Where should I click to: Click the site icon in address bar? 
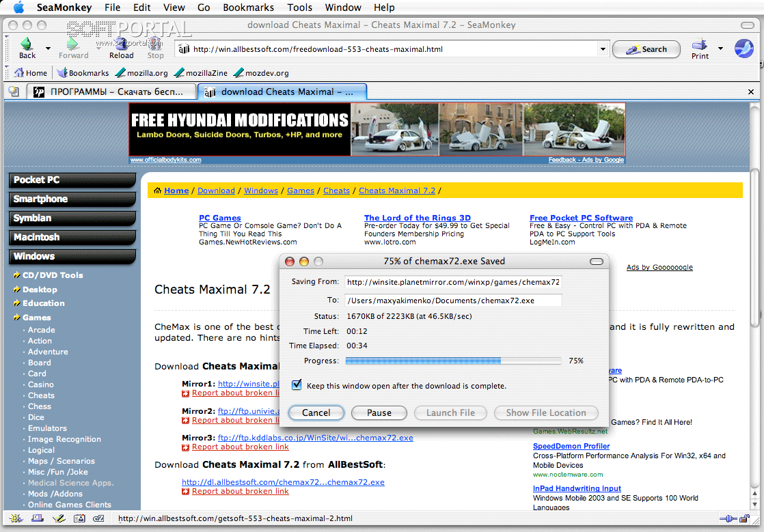183,48
